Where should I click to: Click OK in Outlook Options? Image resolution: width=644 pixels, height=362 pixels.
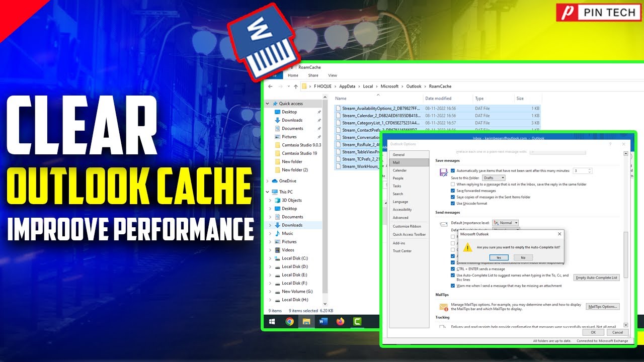coord(593,332)
